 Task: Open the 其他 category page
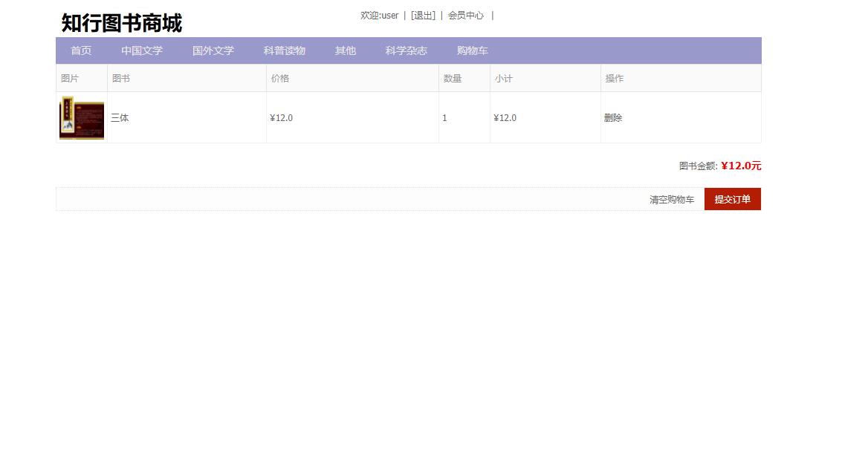(345, 50)
